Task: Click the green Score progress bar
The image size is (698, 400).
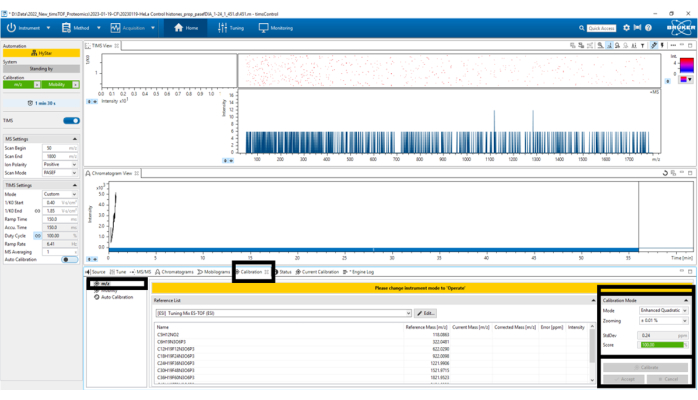Action: pyautogui.click(x=663, y=345)
